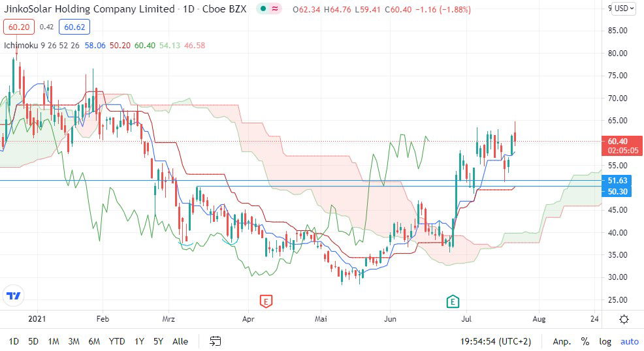Click the Cboe BZX exchange label
Image resolution: width=644 pixels, height=351 pixels.
pyautogui.click(x=224, y=9)
